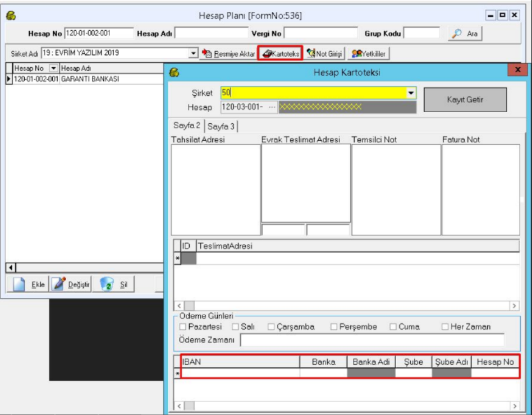This screenshot has width=532, height=415.
Task: Click the Şube Adı column header
Action: [452, 362]
